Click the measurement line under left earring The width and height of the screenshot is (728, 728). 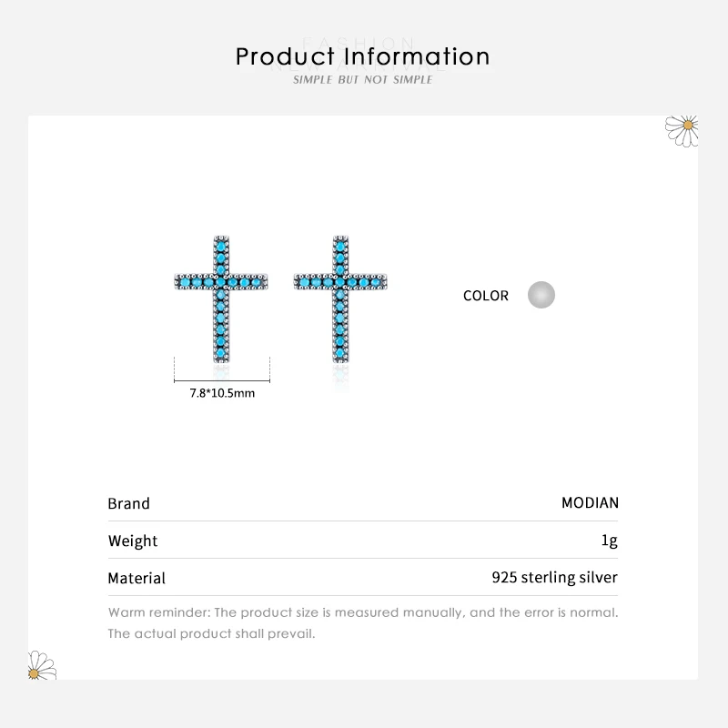pos(222,380)
